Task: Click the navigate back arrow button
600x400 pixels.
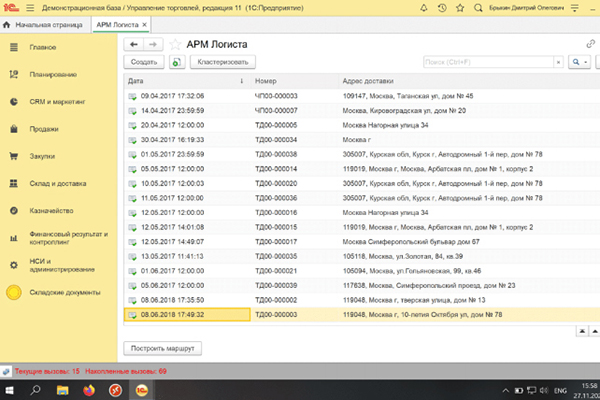Action: click(x=132, y=44)
